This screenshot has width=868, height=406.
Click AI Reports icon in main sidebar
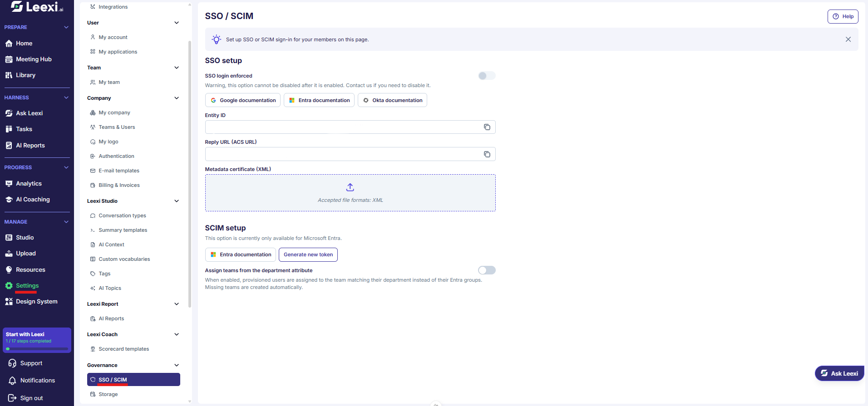(9, 146)
